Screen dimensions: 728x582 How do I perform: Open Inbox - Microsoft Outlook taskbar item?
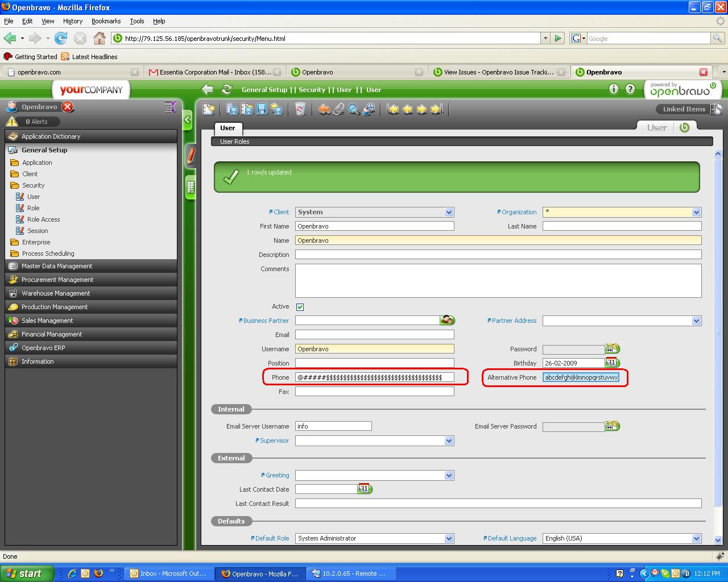point(169,573)
